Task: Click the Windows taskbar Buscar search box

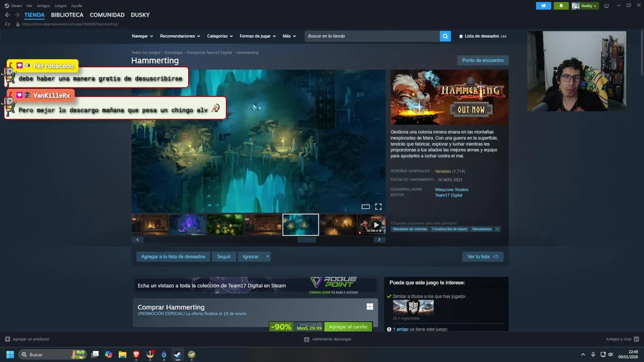Action: pos(52,354)
